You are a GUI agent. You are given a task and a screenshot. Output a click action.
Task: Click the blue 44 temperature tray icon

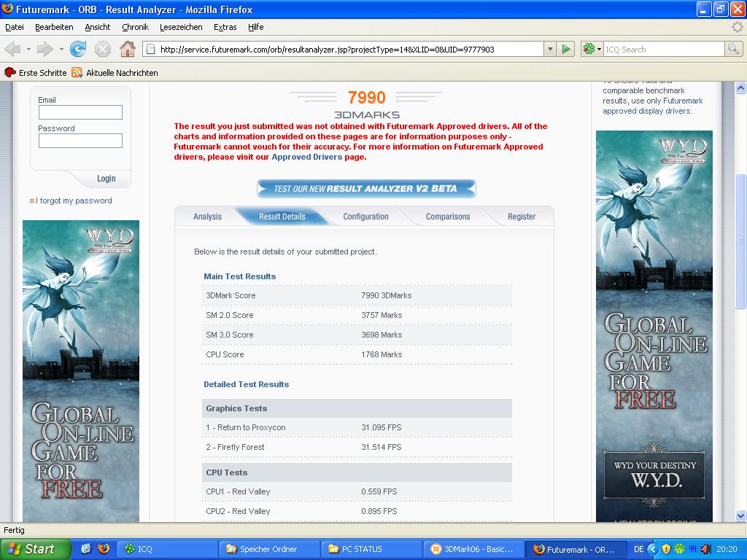pyautogui.click(x=692, y=549)
